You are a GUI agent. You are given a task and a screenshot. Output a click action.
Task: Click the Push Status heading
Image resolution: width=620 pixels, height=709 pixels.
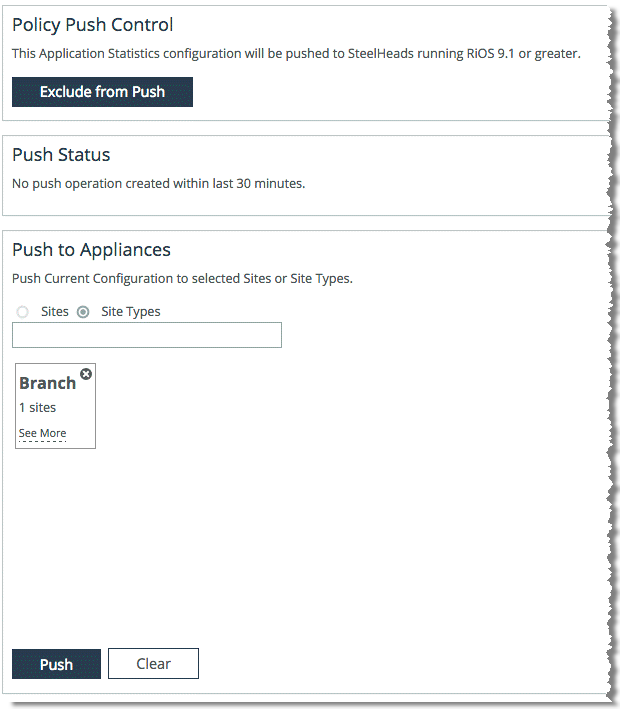61,155
